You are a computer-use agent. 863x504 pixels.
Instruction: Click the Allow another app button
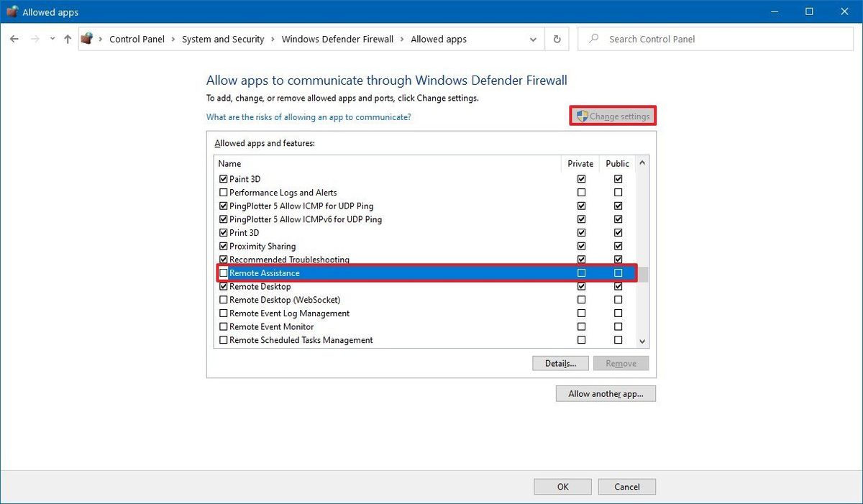pos(605,393)
